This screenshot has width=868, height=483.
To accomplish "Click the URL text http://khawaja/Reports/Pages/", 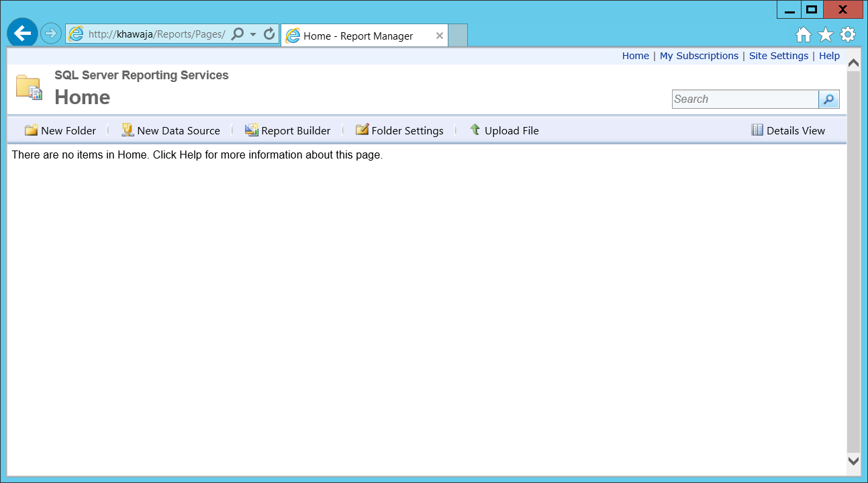I will (156, 34).
